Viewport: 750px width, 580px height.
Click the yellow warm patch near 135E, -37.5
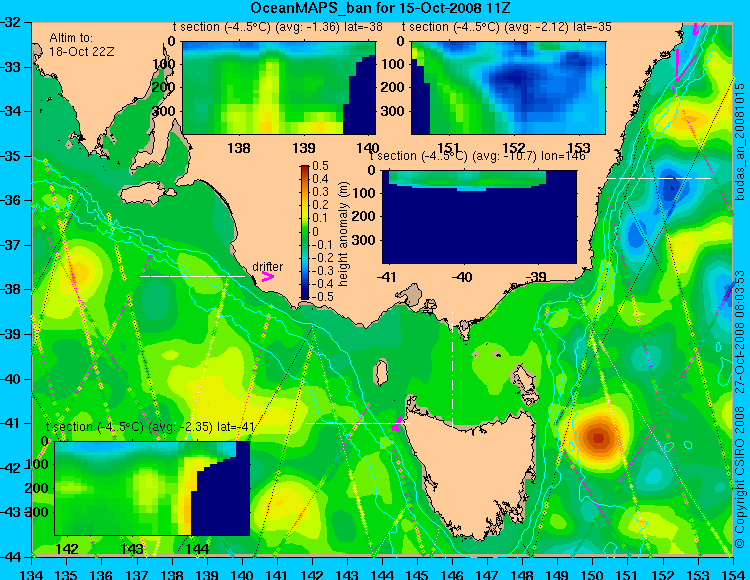click(79, 272)
